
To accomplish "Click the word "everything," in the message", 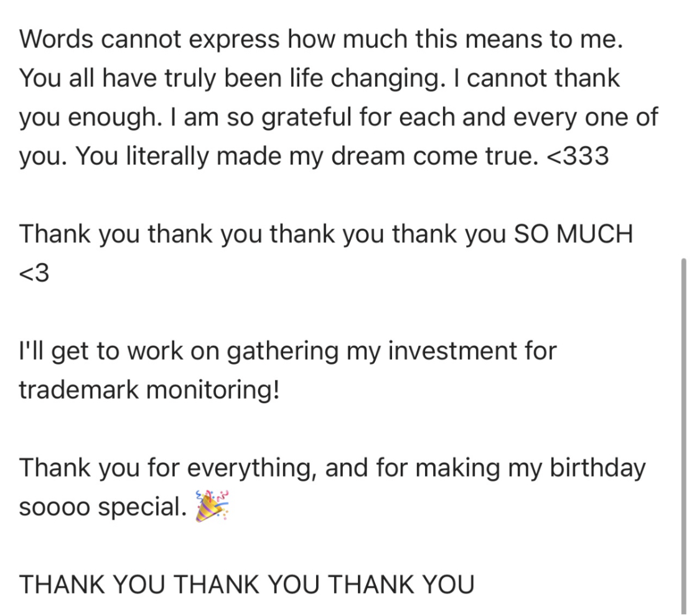I will [x=251, y=468].
